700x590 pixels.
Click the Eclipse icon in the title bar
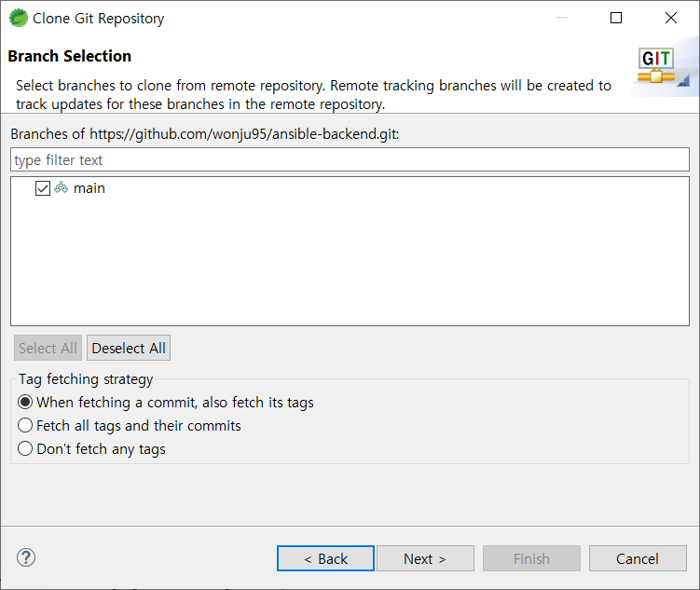tap(19, 18)
